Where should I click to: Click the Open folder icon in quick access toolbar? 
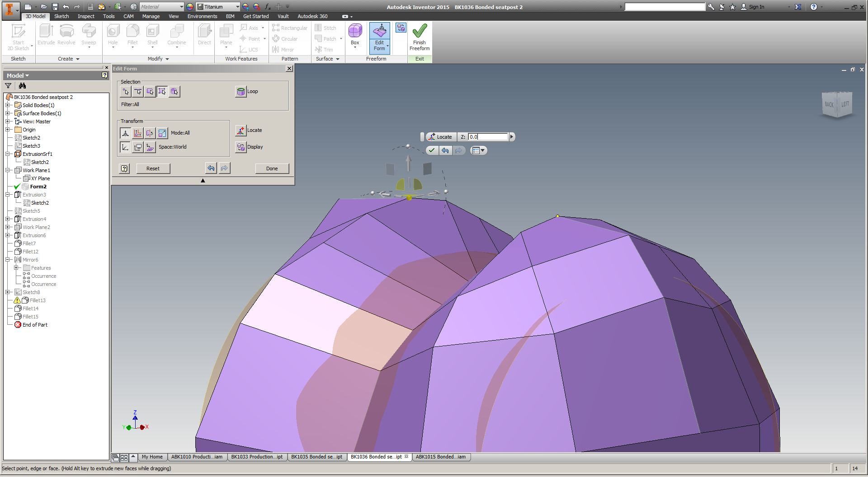(x=44, y=7)
